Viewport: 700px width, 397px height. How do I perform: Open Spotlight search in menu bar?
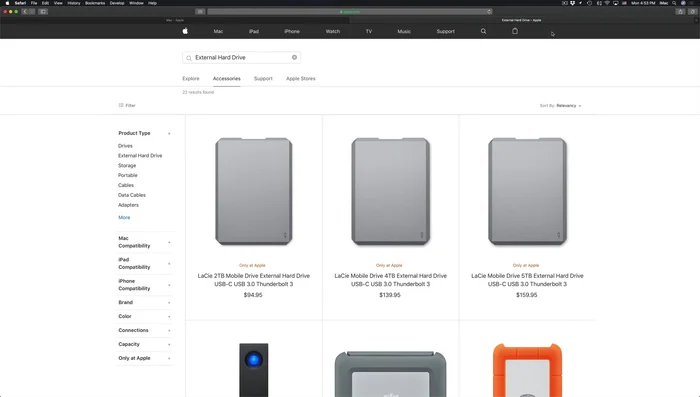coord(674,3)
